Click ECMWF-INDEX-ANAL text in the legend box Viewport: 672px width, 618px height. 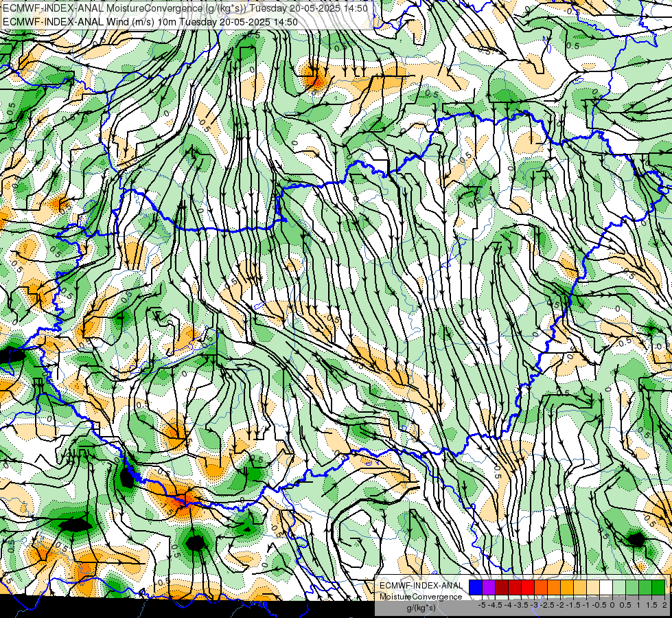tap(421, 586)
